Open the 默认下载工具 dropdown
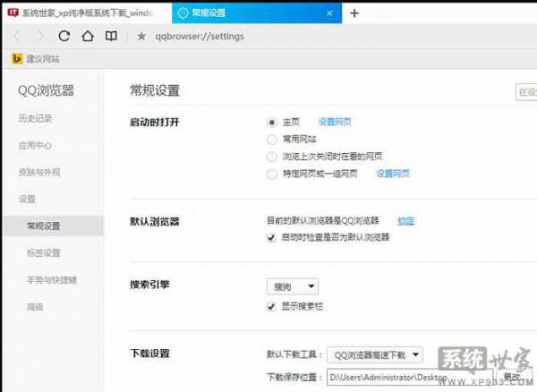Screen dimensions: 537x392 coord(375,354)
